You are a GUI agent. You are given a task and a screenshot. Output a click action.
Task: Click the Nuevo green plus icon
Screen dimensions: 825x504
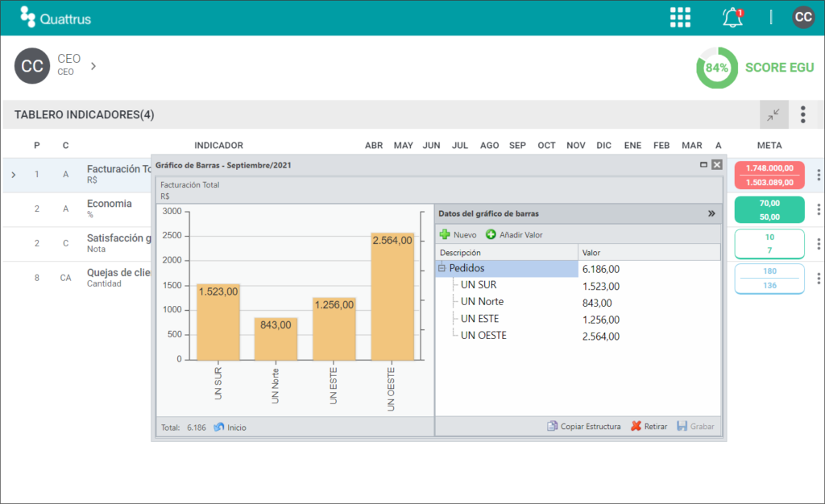tap(445, 234)
